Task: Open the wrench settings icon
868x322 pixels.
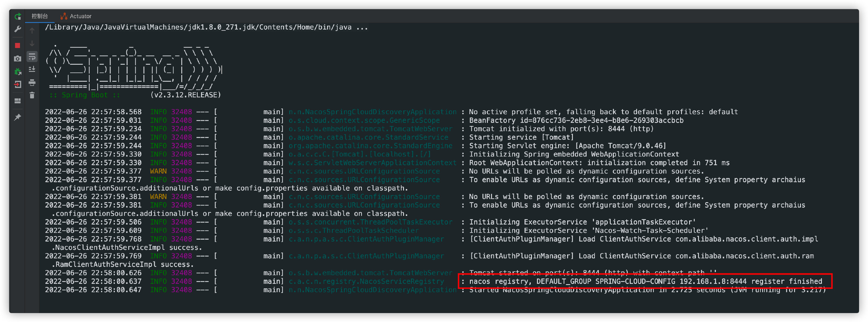Action: pyautogui.click(x=18, y=29)
